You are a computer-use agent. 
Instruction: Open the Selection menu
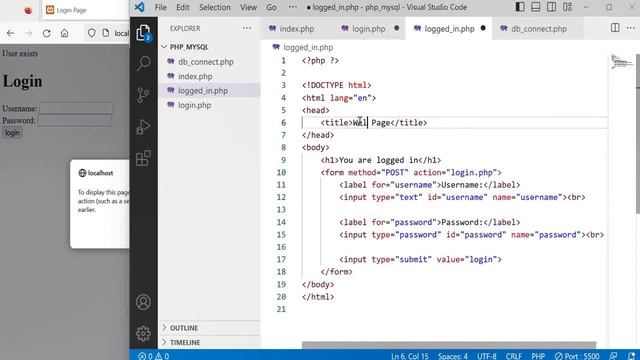click(x=215, y=7)
